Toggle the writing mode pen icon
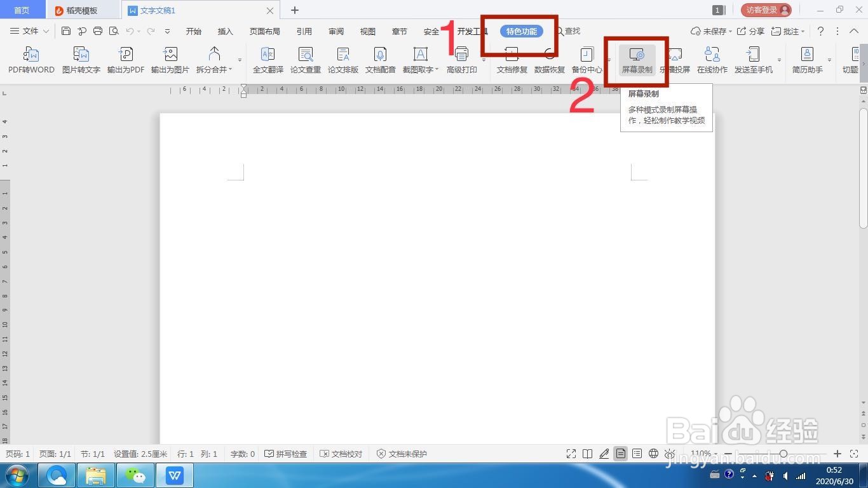This screenshot has height=488, width=868. coord(604,454)
